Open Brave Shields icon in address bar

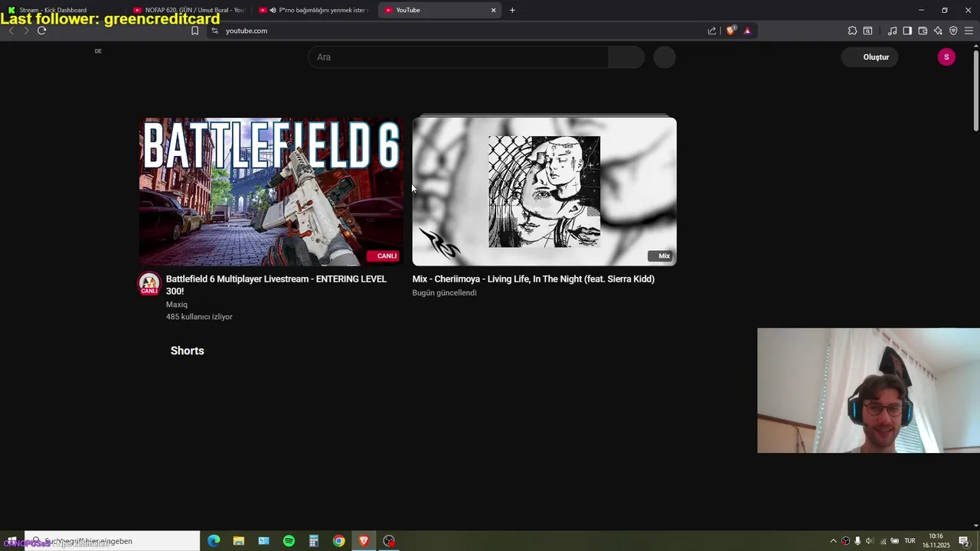(730, 31)
